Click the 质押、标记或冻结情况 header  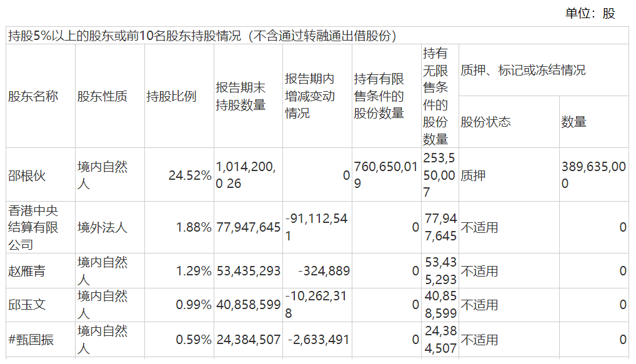[x=524, y=71]
